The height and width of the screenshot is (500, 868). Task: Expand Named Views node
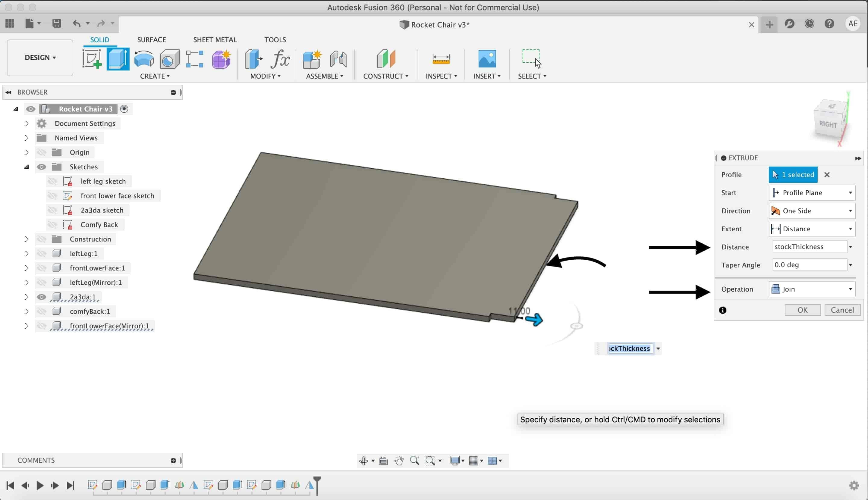26,138
